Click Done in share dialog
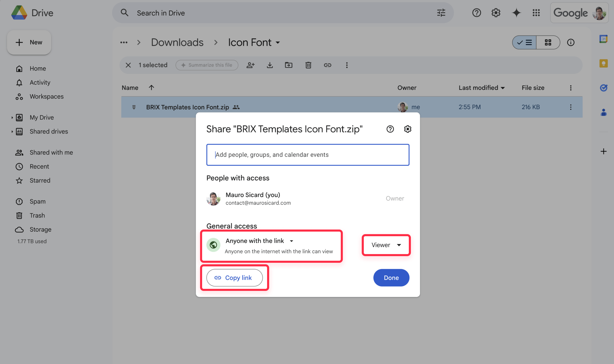This screenshot has width=614, height=364. point(391,278)
